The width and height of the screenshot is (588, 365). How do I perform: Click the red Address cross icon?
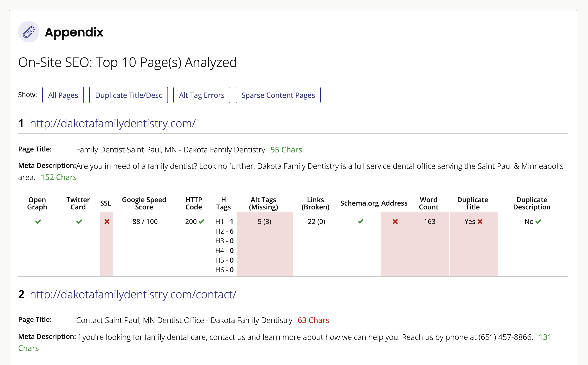395,221
